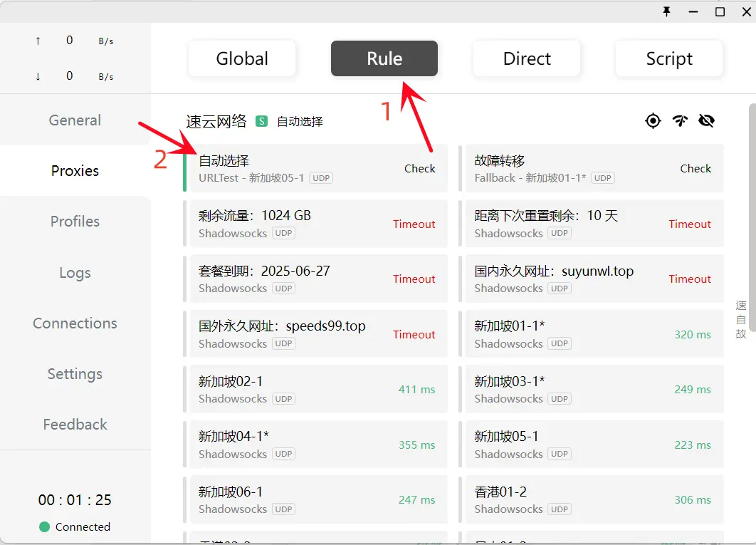Open the General section in sidebar
Screen dimensions: 756x545
75,120
